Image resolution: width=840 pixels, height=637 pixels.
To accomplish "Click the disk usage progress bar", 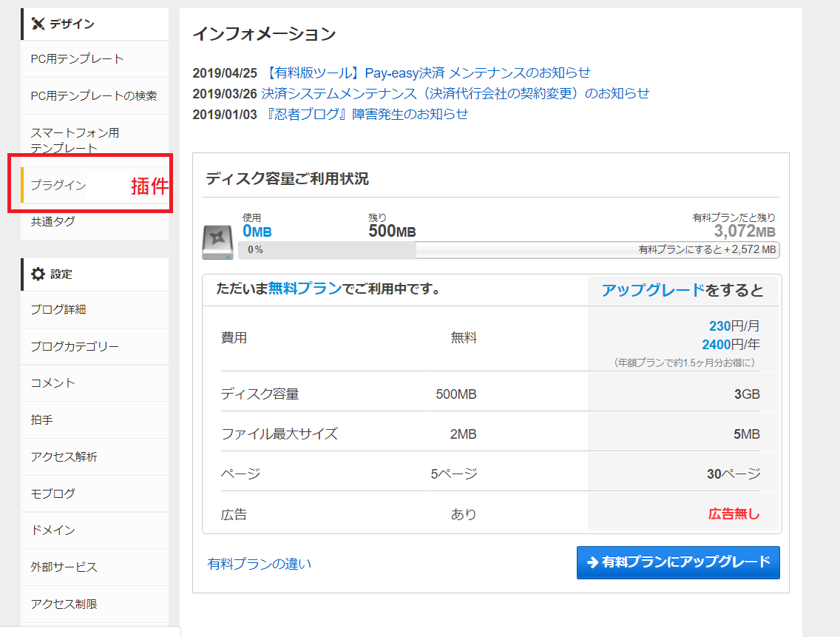I will pos(508,250).
